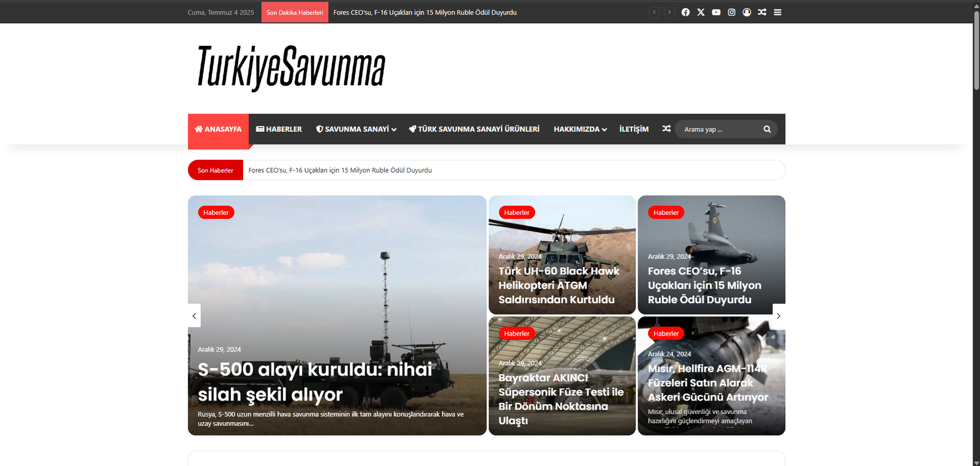
Task: Click the slider previous arrow on left
Action: [194, 316]
